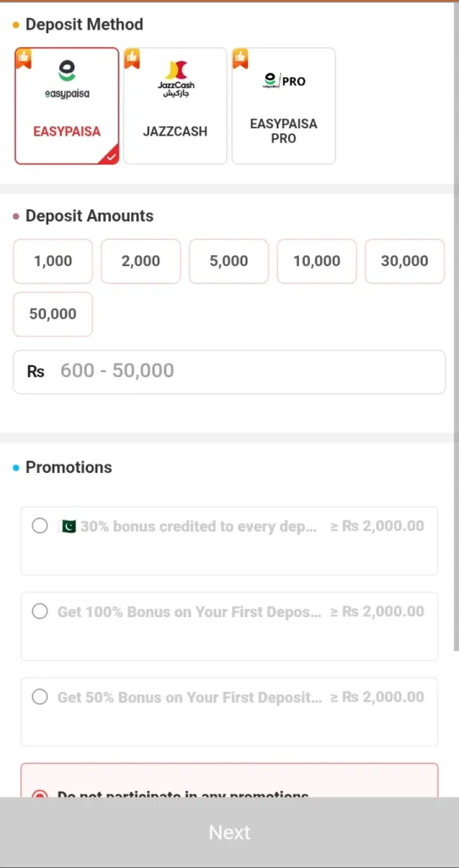The image size is (459, 868).
Task: Tap the thumbs-up badge on EASYPAISA card
Action: pyautogui.click(x=23, y=58)
